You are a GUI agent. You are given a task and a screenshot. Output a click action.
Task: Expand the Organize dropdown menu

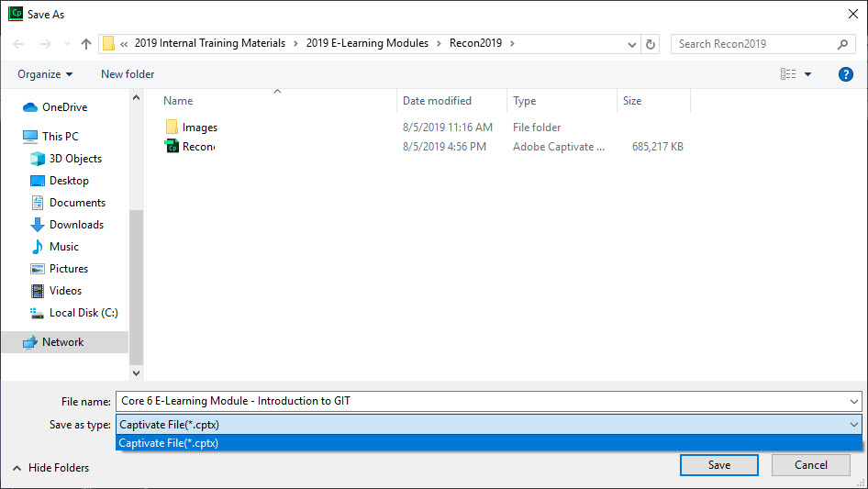click(x=45, y=74)
